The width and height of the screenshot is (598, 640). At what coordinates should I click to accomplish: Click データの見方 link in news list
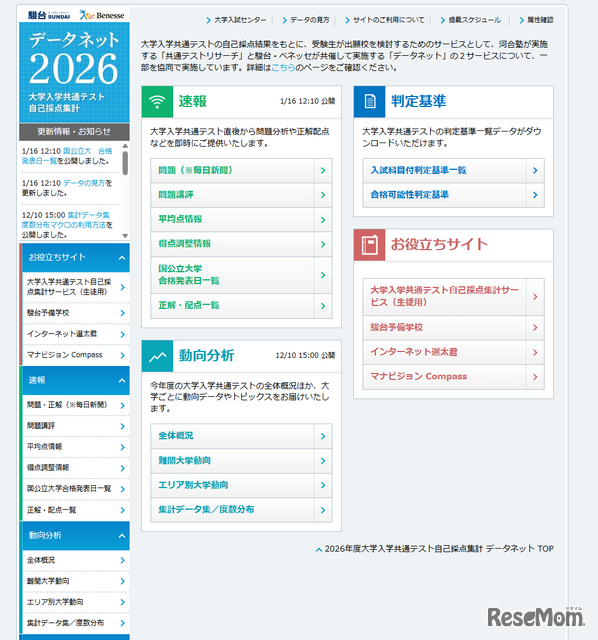click(84, 183)
